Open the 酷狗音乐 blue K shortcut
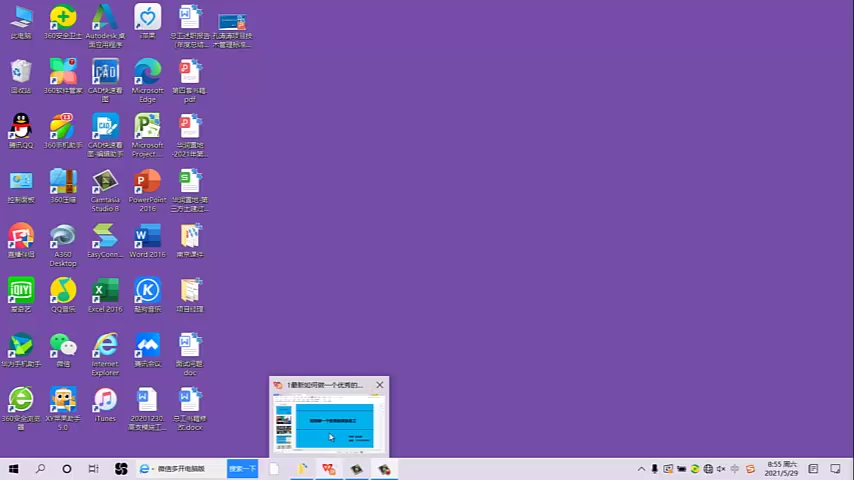Screen dimensions: 854x480 click(147, 295)
